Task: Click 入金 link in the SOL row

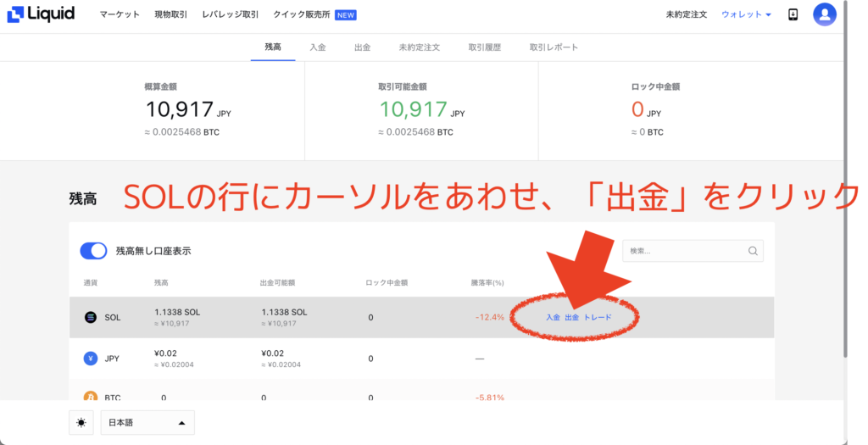Action: click(x=553, y=317)
